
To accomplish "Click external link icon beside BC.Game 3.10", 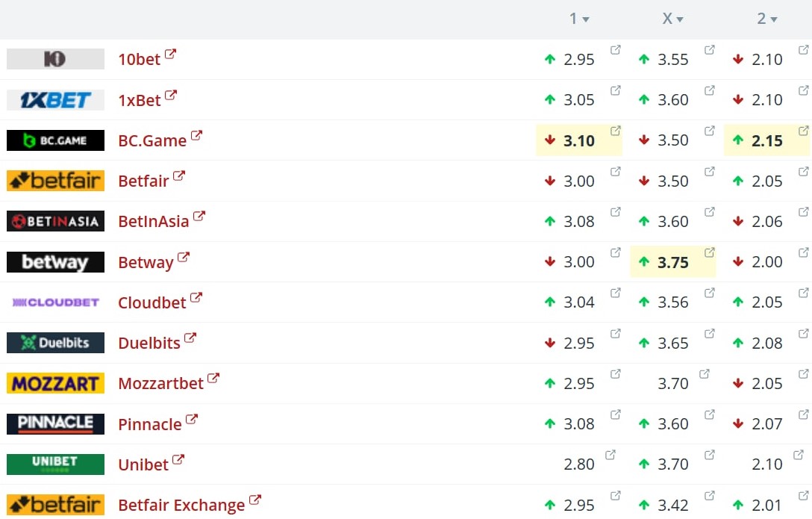I will 615,131.
